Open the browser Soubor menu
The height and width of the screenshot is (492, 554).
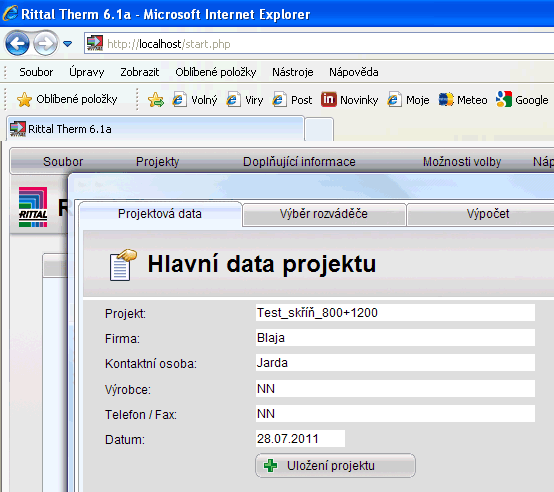click(x=36, y=72)
